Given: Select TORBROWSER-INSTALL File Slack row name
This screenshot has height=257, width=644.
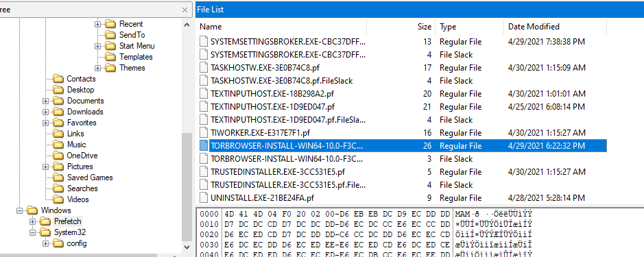Looking at the screenshot, I should (287, 159).
